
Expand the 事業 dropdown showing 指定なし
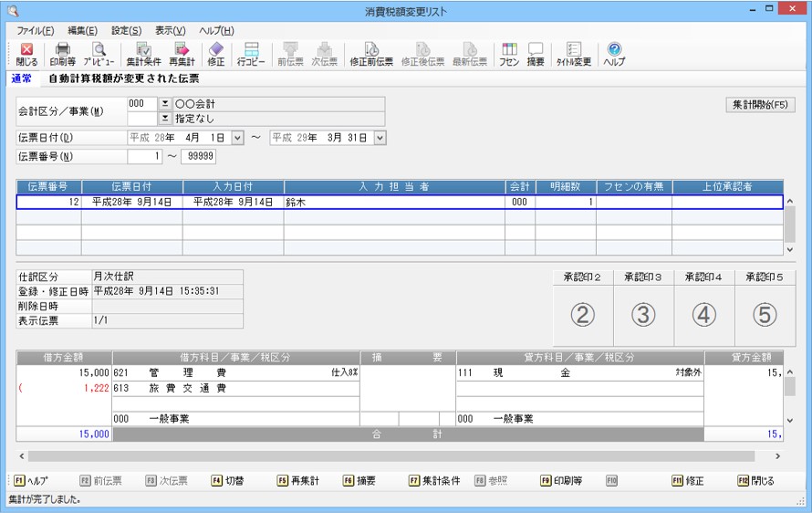click(165, 119)
